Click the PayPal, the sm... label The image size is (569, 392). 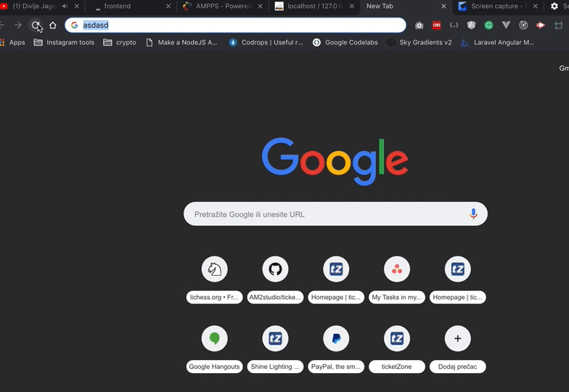(336, 367)
